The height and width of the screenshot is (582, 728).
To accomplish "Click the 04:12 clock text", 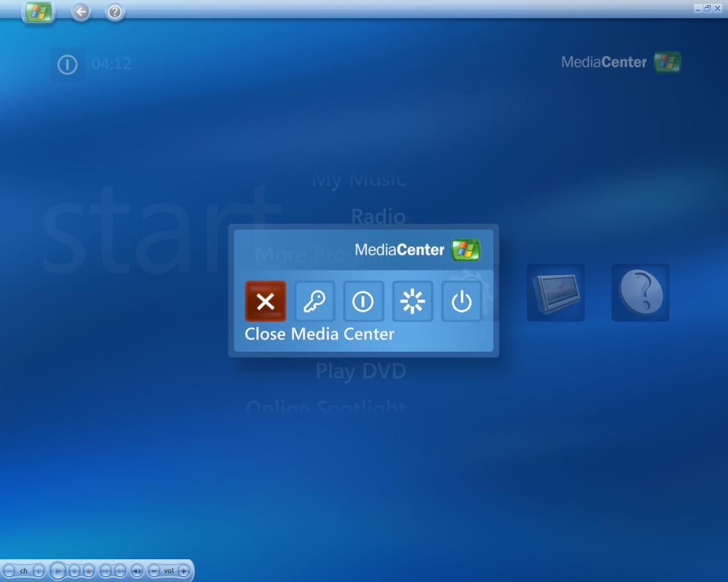I will [x=111, y=64].
